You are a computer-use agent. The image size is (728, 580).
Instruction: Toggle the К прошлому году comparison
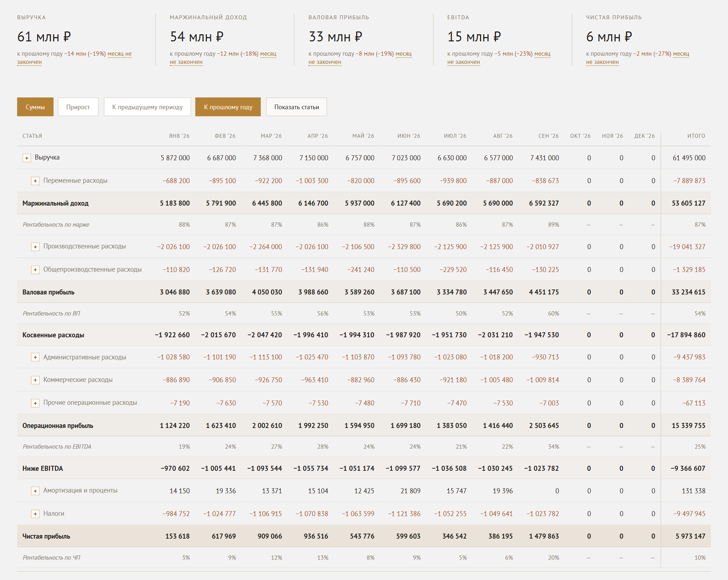click(x=228, y=107)
